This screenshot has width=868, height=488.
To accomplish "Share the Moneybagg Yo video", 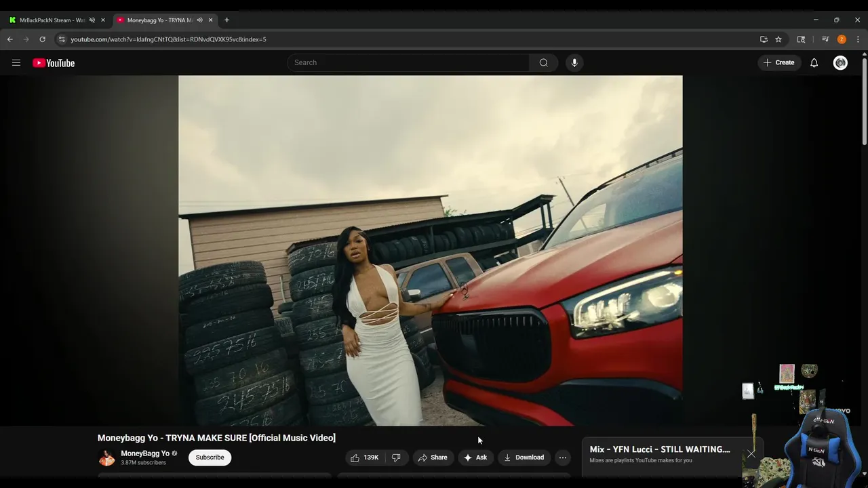I will coord(433,457).
